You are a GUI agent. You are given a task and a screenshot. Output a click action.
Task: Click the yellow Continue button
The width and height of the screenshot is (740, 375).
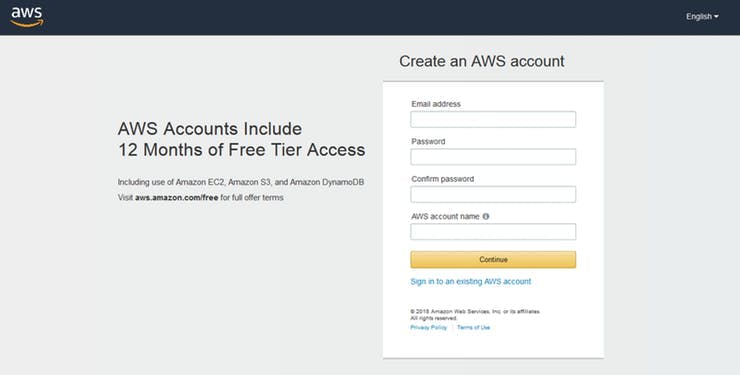(x=493, y=259)
